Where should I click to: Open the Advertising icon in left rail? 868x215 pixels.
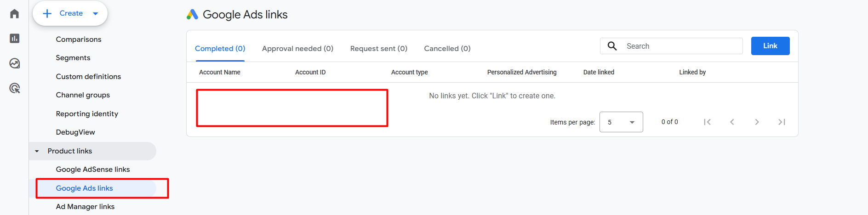14,88
